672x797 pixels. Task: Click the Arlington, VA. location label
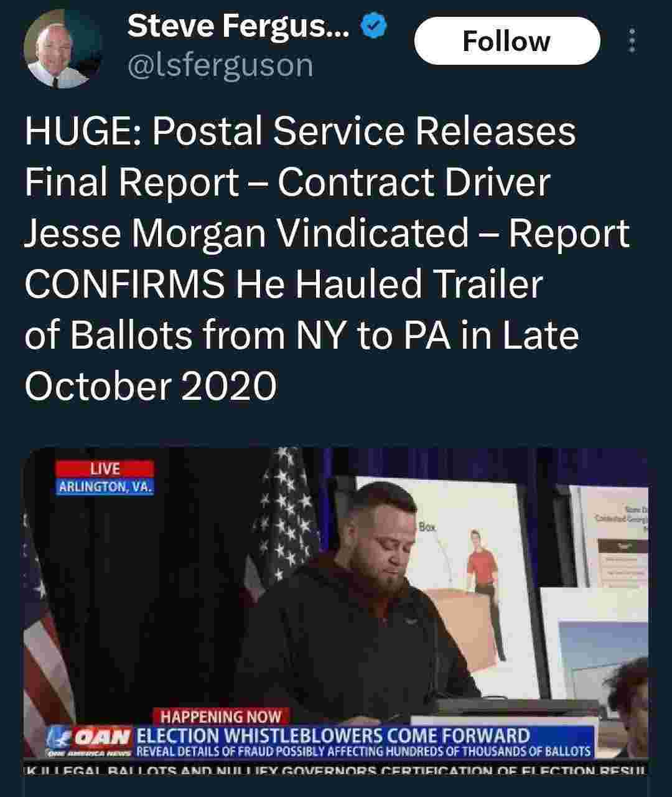105,487
